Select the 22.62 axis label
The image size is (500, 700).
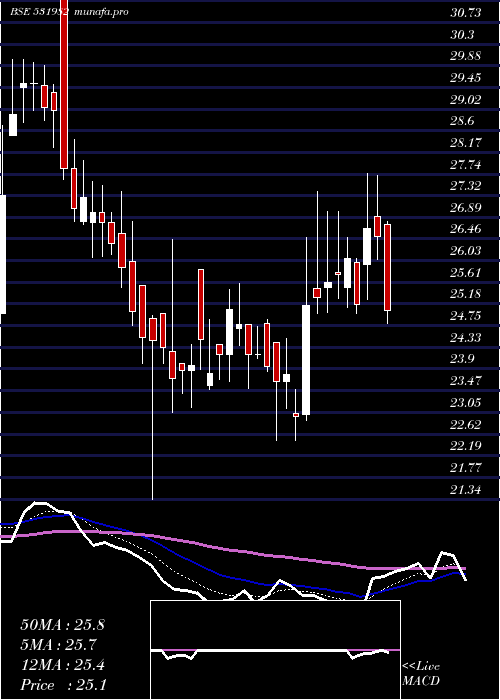tap(466, 425)
